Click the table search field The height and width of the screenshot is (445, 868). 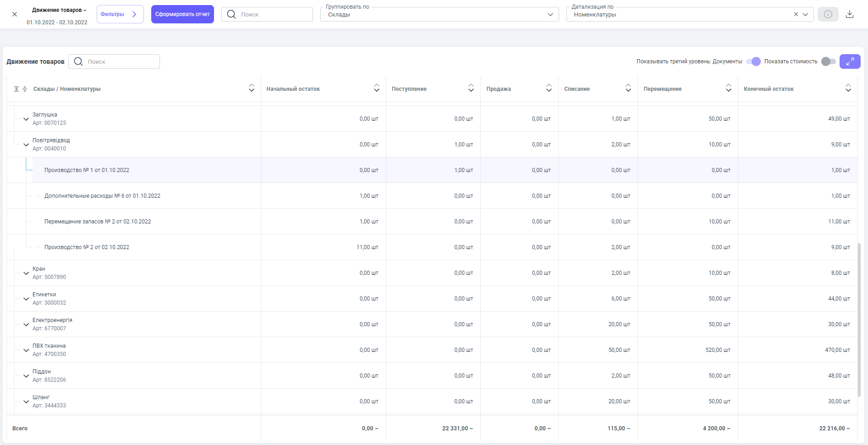tap(120, 61)
